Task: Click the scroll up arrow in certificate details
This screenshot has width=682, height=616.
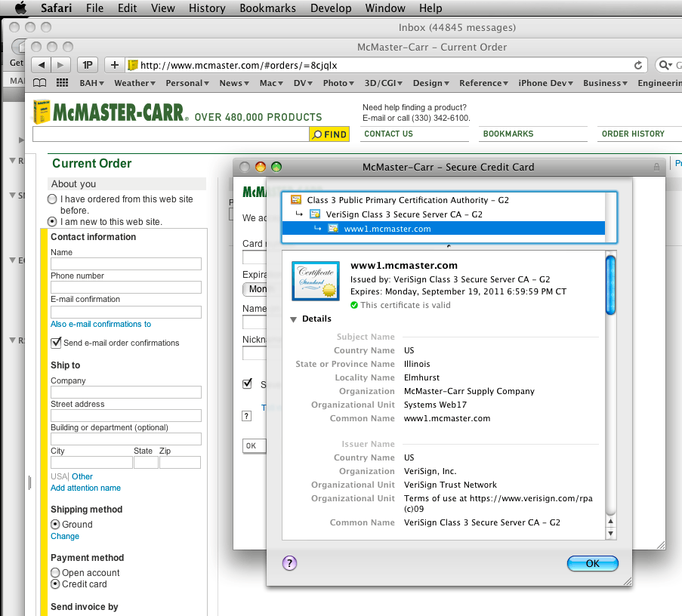Action: [x=611, y=521]
